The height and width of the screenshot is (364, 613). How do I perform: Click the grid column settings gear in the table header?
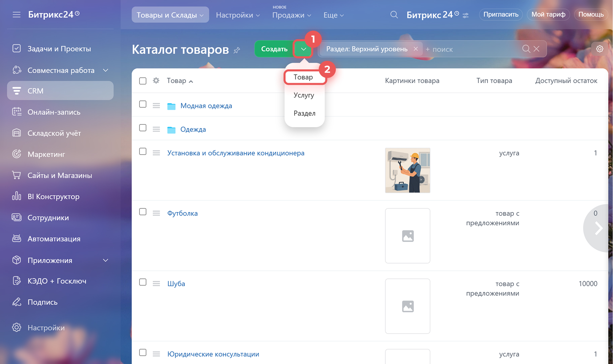(156, 80)
